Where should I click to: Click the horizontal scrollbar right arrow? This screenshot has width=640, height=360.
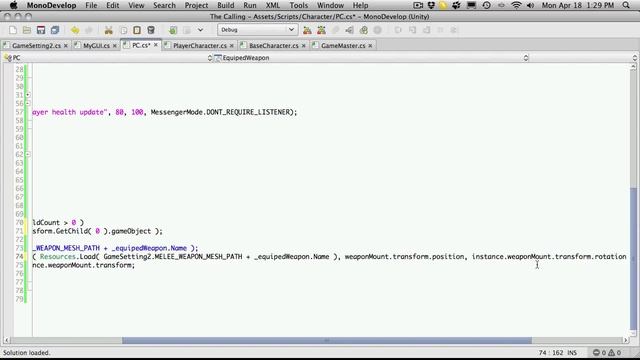(625, 340)
